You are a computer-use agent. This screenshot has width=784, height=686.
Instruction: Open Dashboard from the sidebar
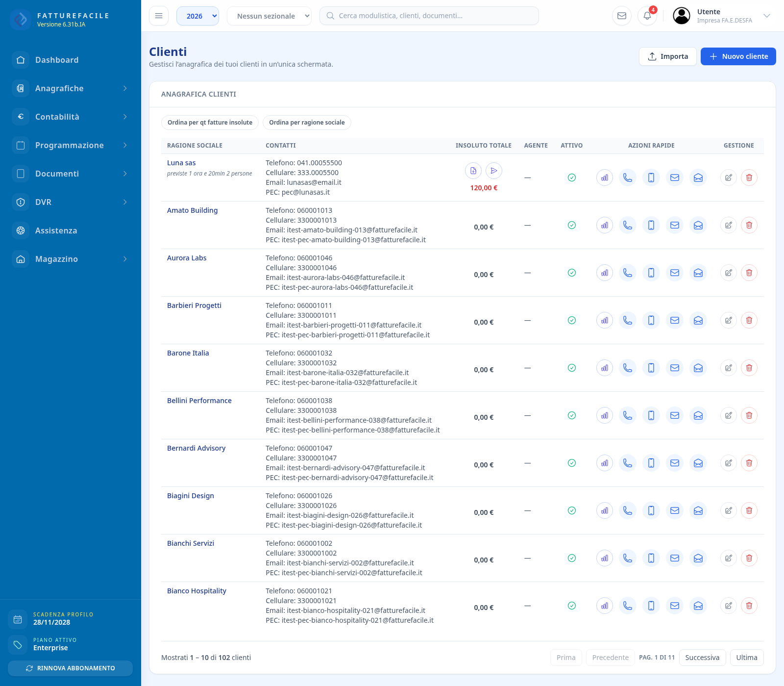pos(71,60)
